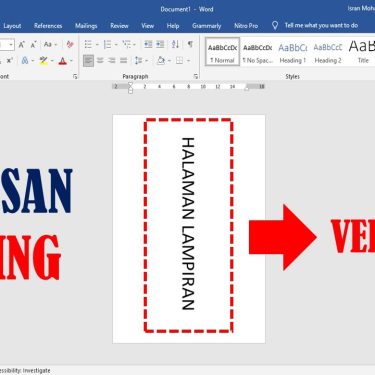
Task: Expand the highlight color dropdown arrow
Action: 52,61
